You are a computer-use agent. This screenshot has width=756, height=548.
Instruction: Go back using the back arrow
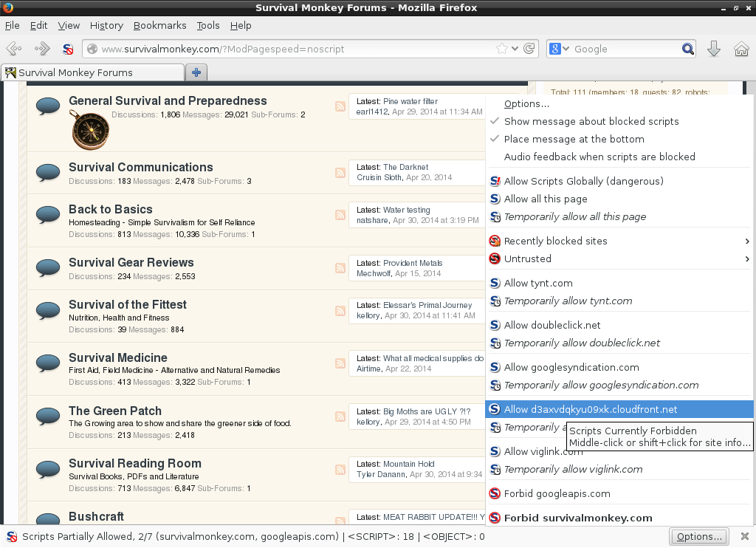click(x=14, y=49)
